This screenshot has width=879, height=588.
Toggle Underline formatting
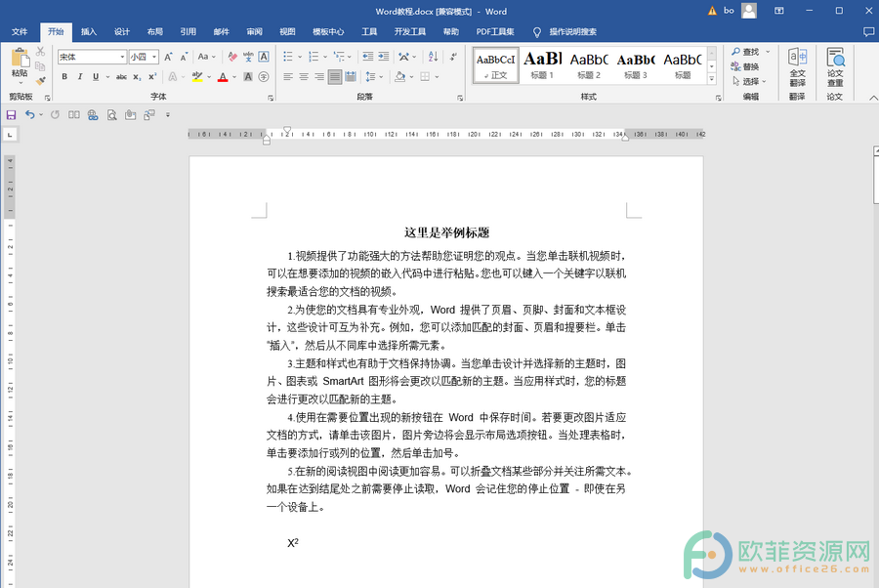[96, 77]
